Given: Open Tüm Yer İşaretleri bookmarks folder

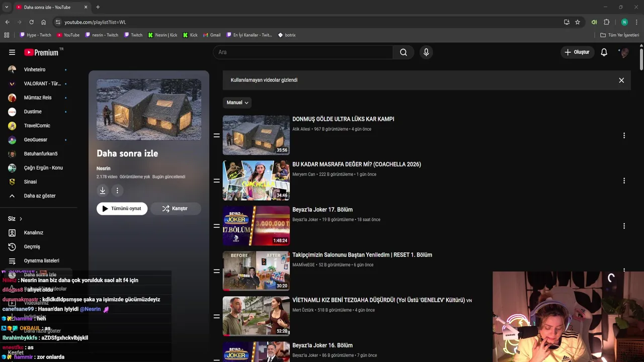Looking at the screenshot, I should [619, 35].
